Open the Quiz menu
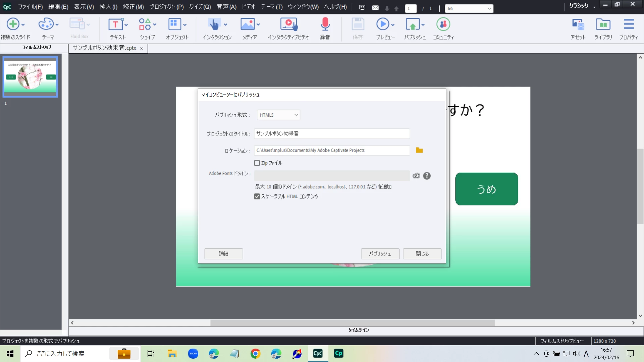The width and height of the screenshot is (644, 362). [200, 7]
